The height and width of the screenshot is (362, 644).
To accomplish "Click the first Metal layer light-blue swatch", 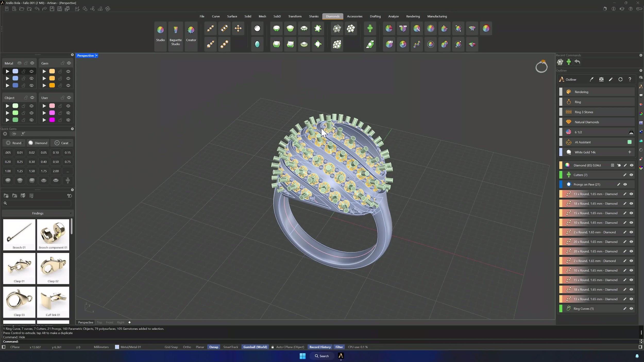I will [x=15, y=71].
